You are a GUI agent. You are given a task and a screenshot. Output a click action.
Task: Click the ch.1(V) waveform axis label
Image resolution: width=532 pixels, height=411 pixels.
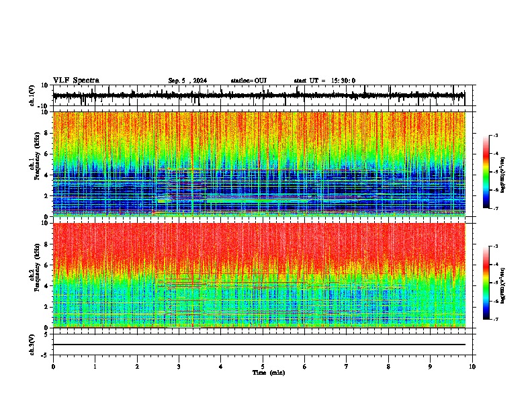[32, 95]
